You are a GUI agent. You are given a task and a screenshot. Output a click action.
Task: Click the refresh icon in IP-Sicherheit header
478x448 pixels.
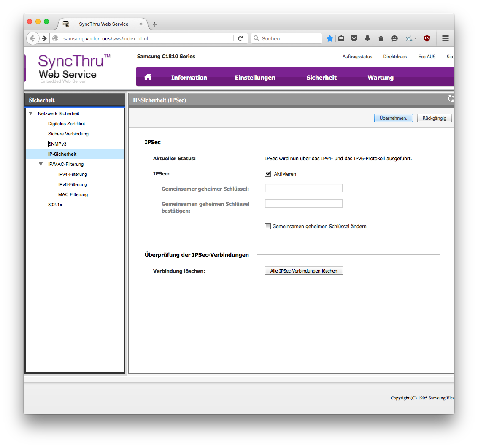[x=451, y=99]
